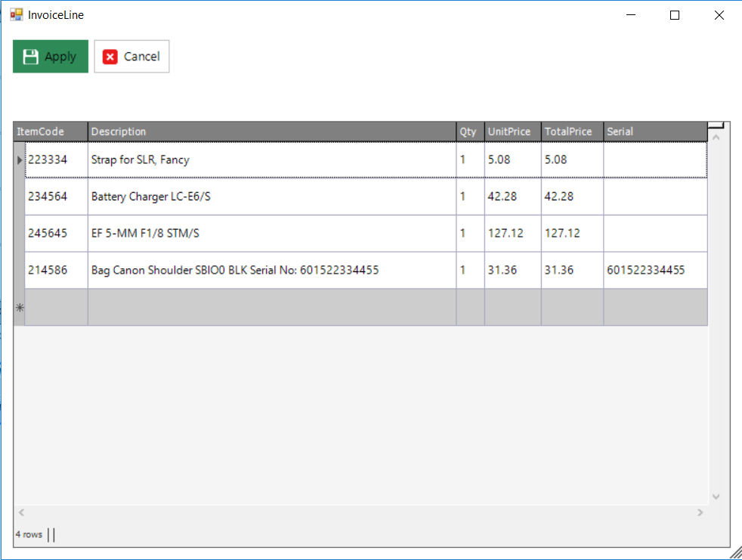The image size is (742, 560).
Task: Select the Battery Charger LC-E6/S description cell
Action: pyautogui.click(x=272, y=196)
